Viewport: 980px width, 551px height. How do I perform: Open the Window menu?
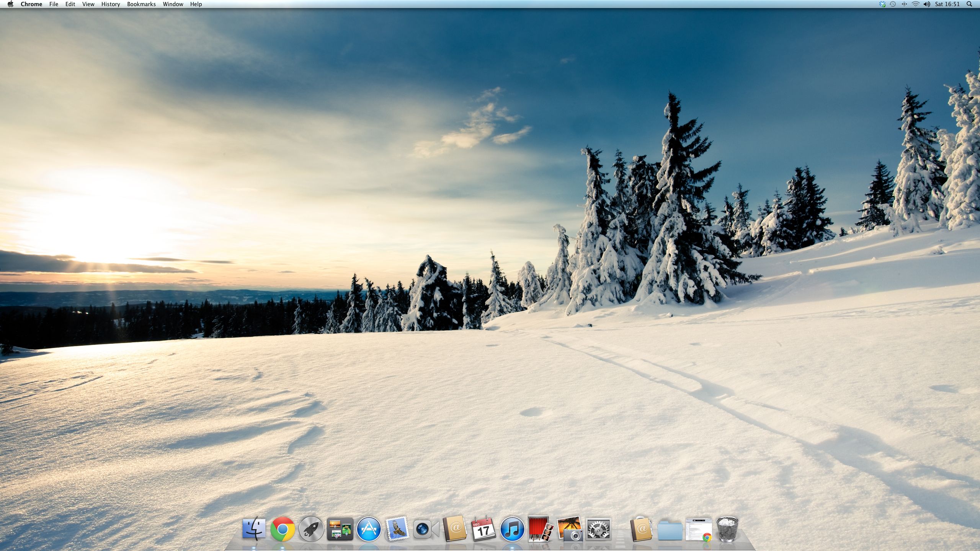tap(173, 4)
